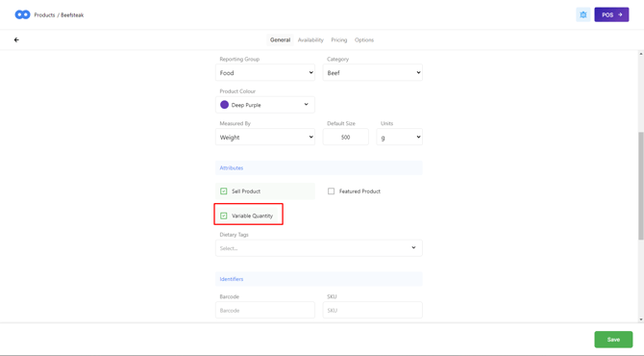Viewport: 644px width, 356px height.
Task: Open the Category dropdown showing Beef
Action: (x=373, y=73)
